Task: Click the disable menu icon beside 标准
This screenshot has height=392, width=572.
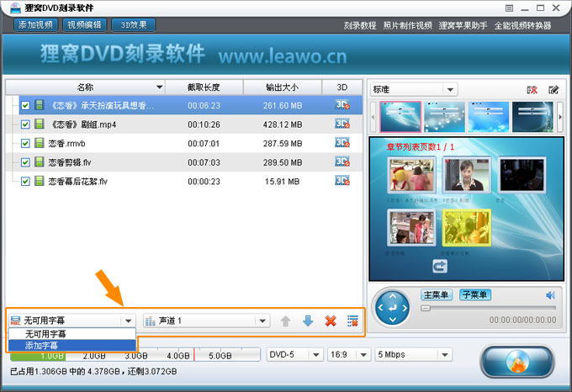Action: (532, 90)
